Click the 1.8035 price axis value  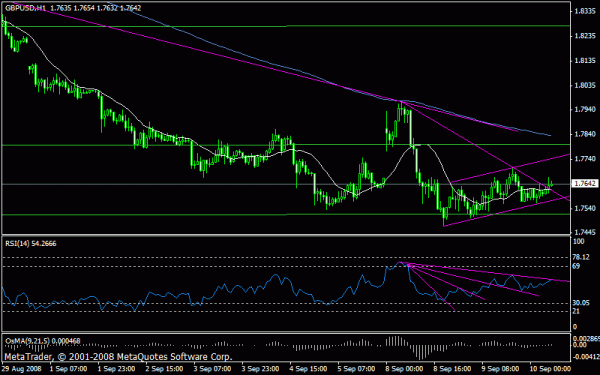coord(584,85)
